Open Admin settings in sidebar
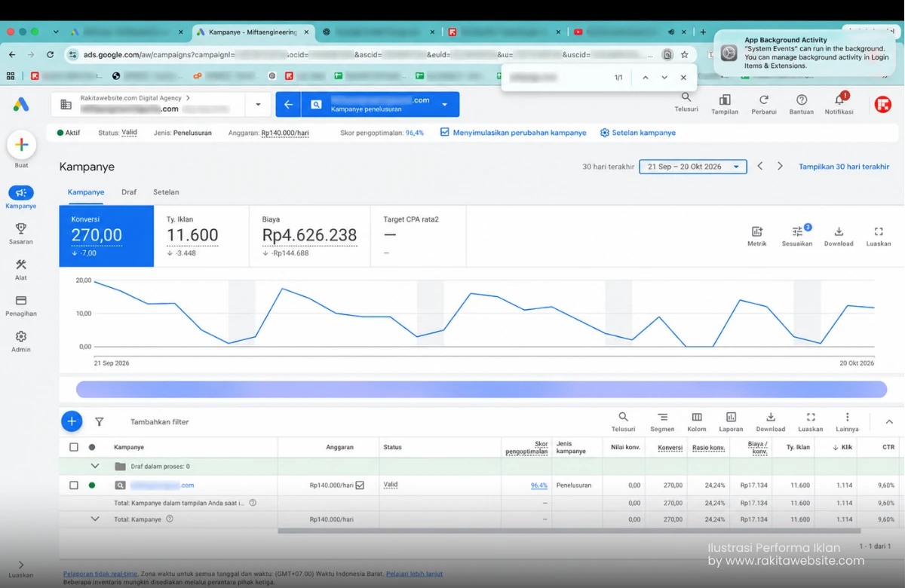 (x=21, y=341)
